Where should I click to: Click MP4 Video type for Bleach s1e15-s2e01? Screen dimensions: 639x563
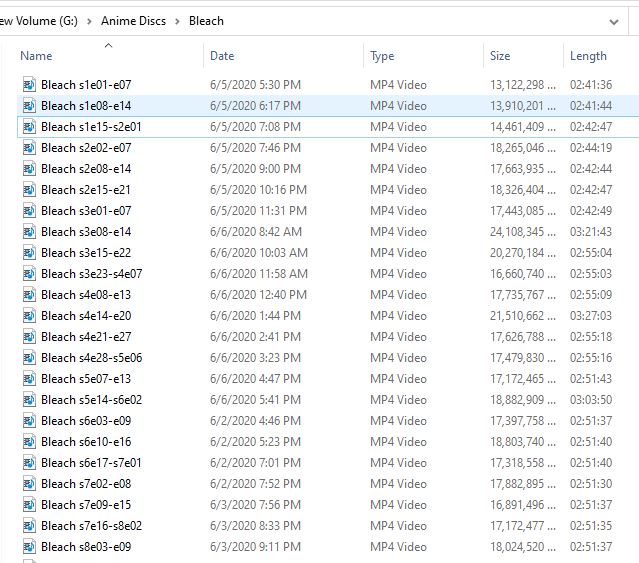click(x=398, y=127)
